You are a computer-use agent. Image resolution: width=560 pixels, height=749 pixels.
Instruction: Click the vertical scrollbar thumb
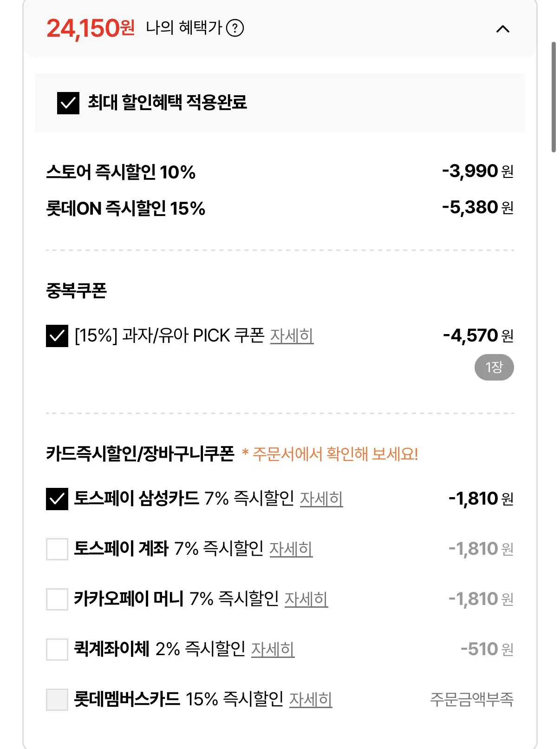coord(553,97)
